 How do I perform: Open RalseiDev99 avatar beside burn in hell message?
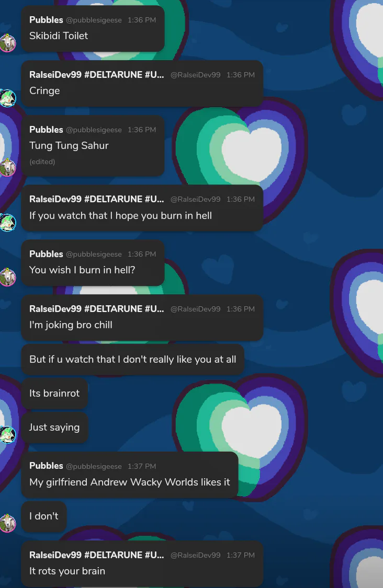pyautogui.click(x=7, y=222)
